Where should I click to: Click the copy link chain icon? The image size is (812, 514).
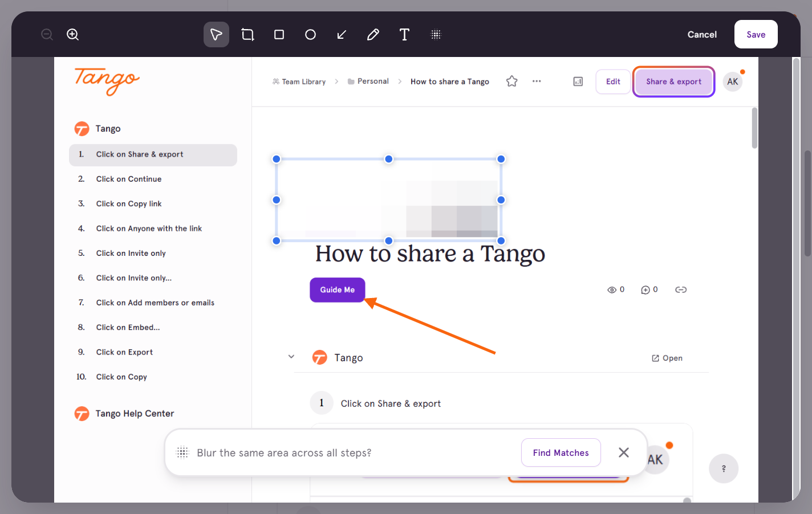(x=681, y=289)
